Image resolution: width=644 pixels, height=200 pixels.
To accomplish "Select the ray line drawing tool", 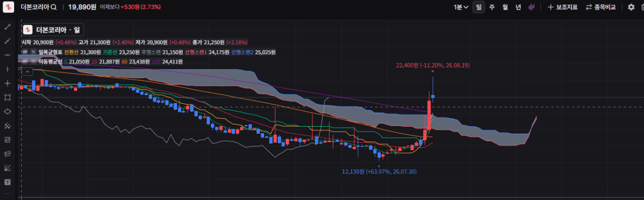I will 7,41.
